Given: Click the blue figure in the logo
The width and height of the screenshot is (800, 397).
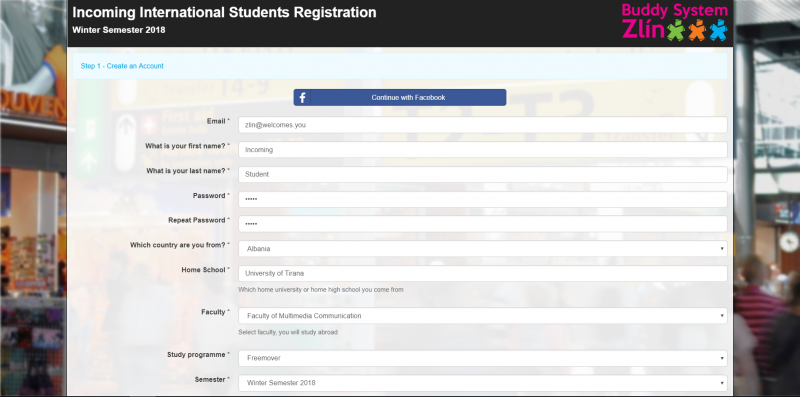Looking at the screenshot, I should (x=718, y=30).
